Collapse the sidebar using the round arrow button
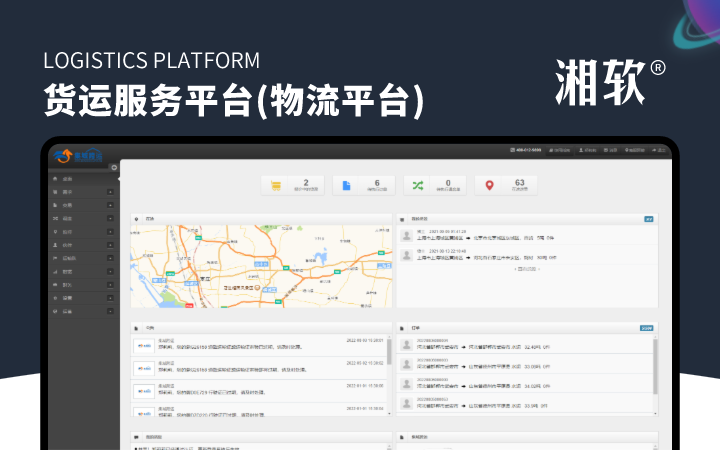 coord(114,167)
